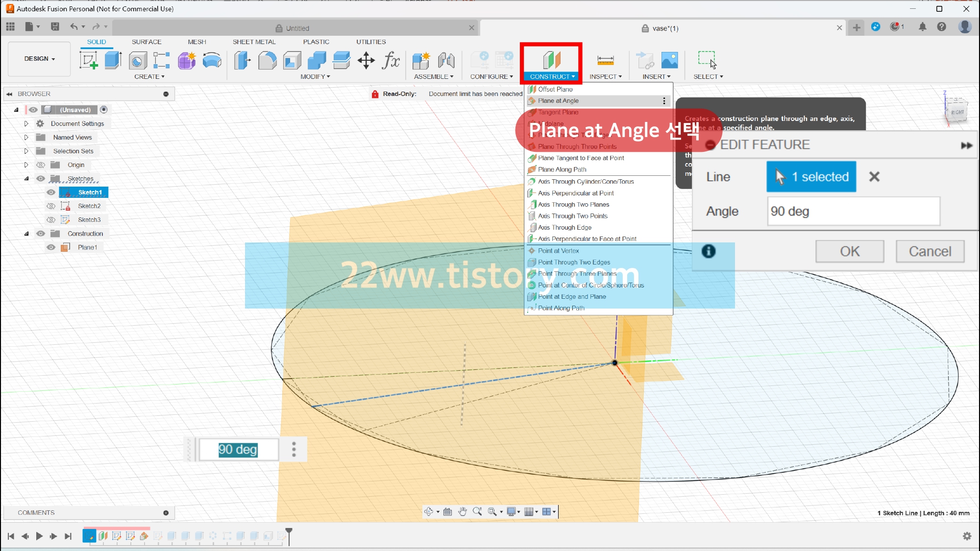Open the MODIFY dropdown menu
The image size is (980, 551).
coord(315,77)
